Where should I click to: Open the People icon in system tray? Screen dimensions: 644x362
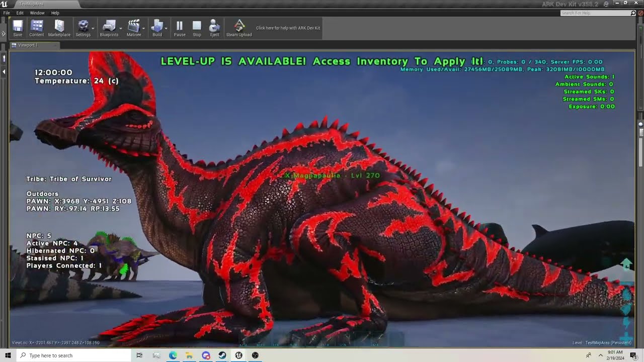point(589,355)
